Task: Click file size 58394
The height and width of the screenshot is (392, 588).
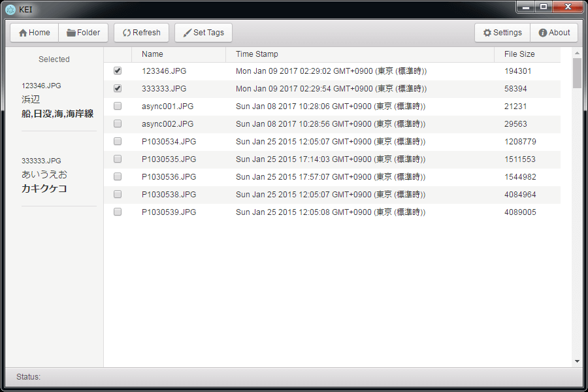Action: click(515, 89)
